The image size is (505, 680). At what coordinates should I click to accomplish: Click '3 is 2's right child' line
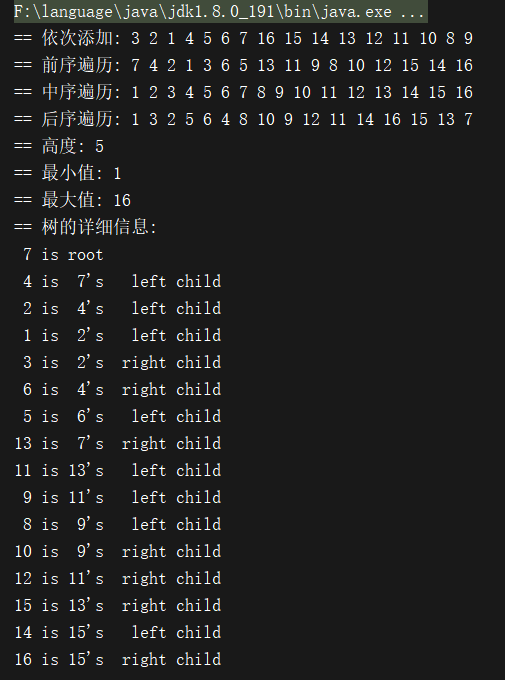[122, 363]
